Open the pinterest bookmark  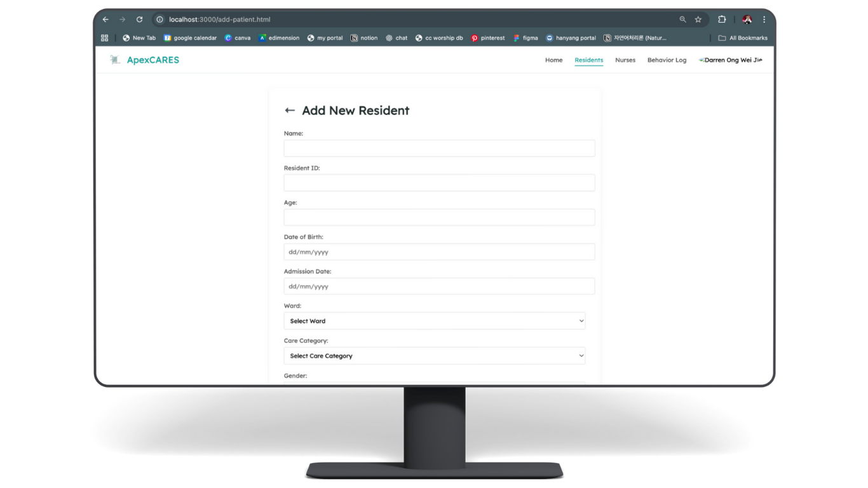tap(487, 38)
